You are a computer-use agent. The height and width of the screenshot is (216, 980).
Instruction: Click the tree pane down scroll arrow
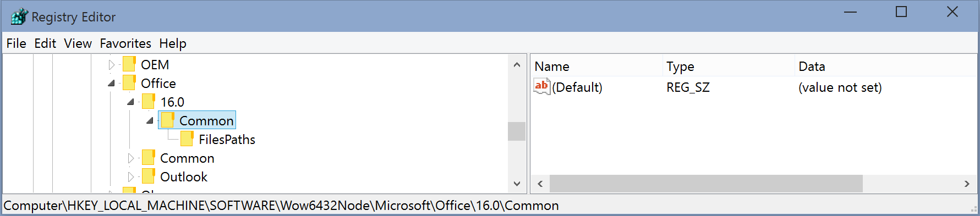(x=517, y=184)
